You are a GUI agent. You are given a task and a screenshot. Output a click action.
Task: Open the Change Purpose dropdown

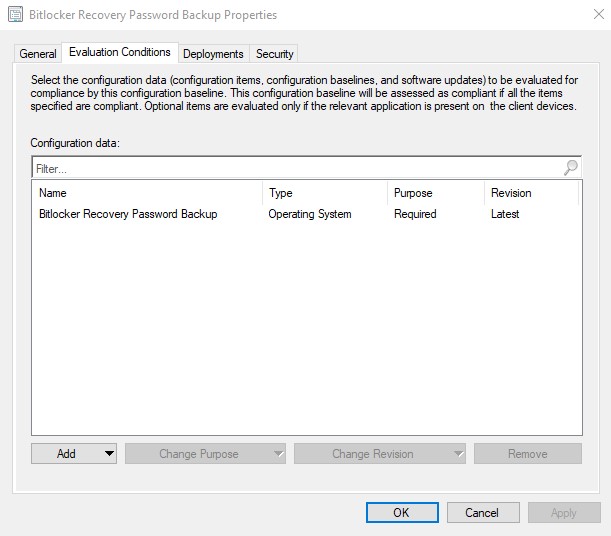pyautogui.click(x=205, y=453)
